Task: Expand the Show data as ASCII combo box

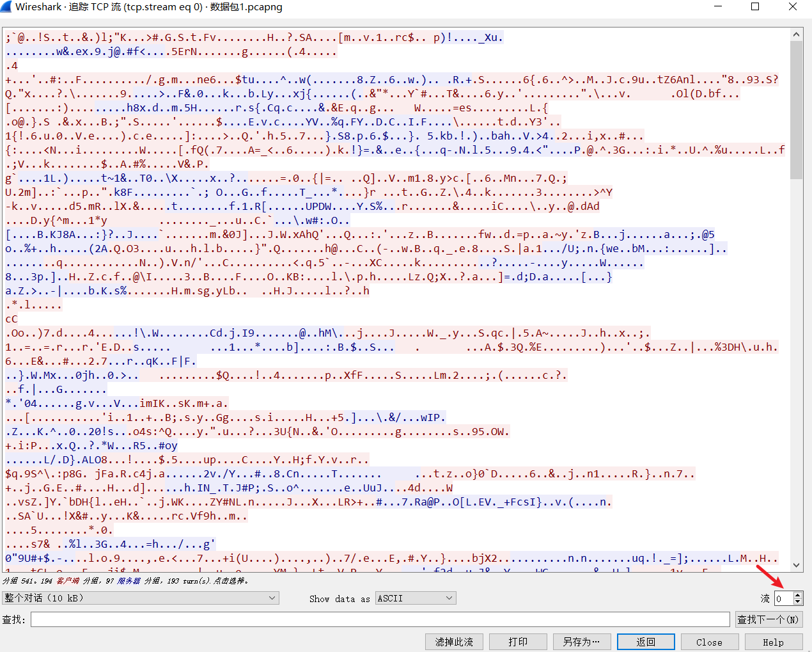Action: [x=415, y=598]
